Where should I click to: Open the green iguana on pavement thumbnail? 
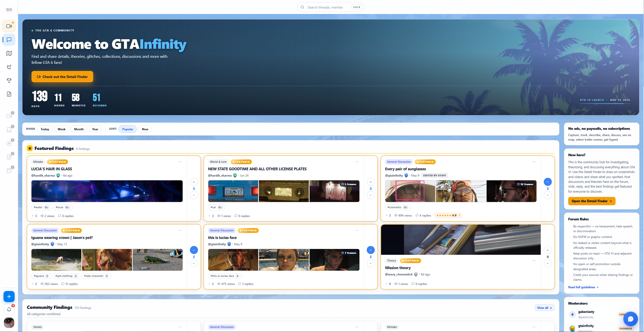[x=158, y=260]
